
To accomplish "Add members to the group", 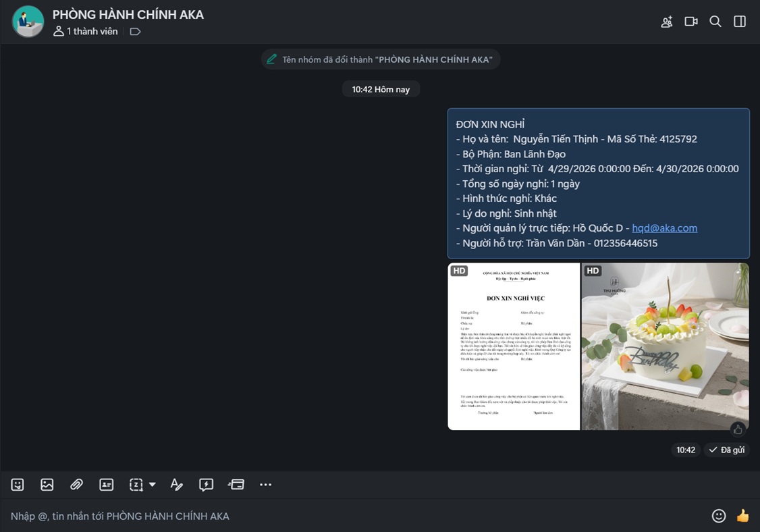I will pyautogui.click(x=666, y=22).
